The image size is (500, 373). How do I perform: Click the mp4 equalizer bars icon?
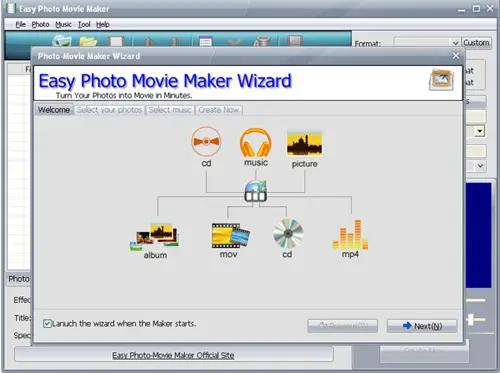tap(350, 235)
